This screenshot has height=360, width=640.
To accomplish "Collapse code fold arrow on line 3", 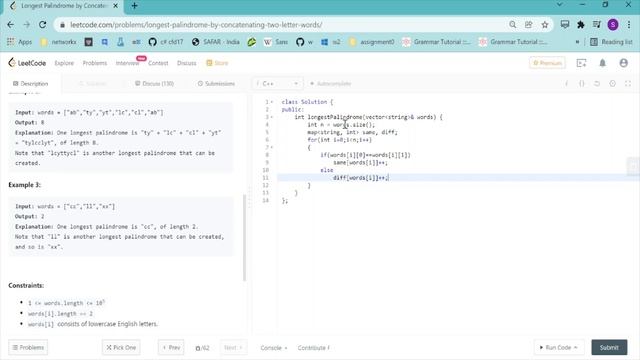I will [x=272, y=117].
